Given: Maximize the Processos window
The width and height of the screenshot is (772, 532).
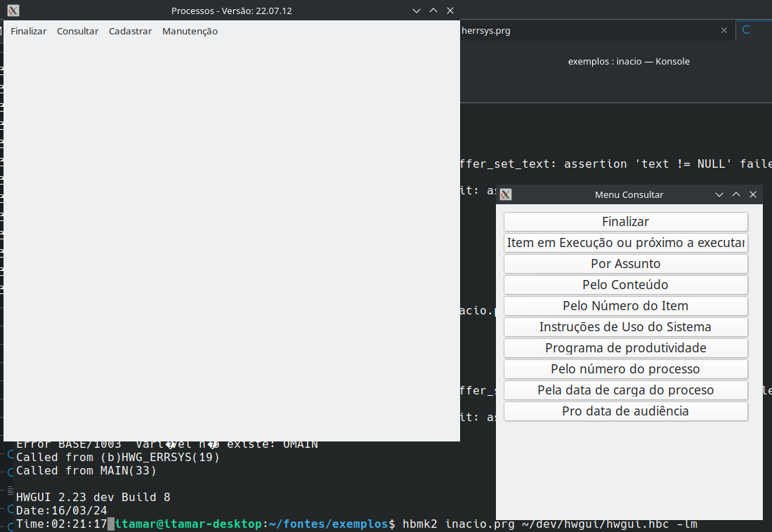Looking at the screenshot, I should pos(433,11).
